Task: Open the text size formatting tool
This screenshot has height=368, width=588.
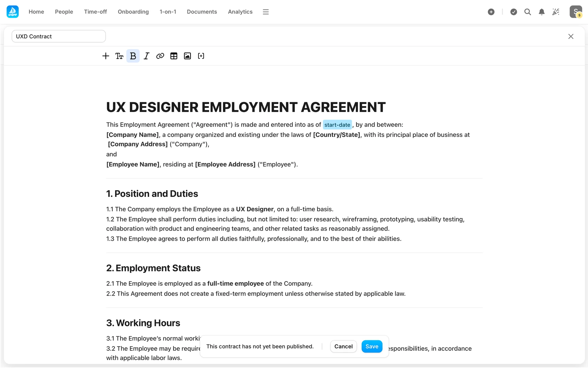Action: point(119,56)
